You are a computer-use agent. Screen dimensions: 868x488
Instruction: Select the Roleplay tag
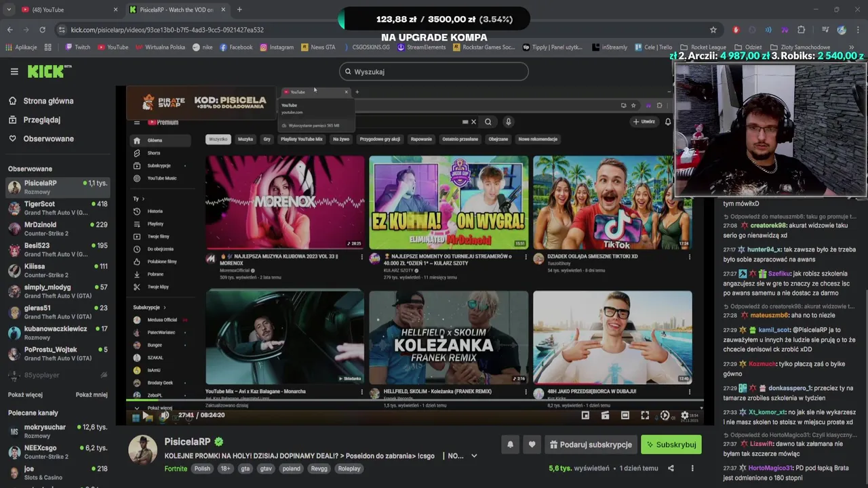pyautogui.click(x=349, y=468)
